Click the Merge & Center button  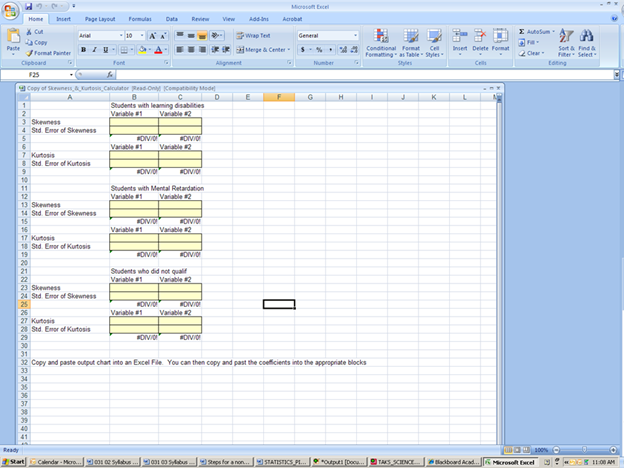click(262, 49)
